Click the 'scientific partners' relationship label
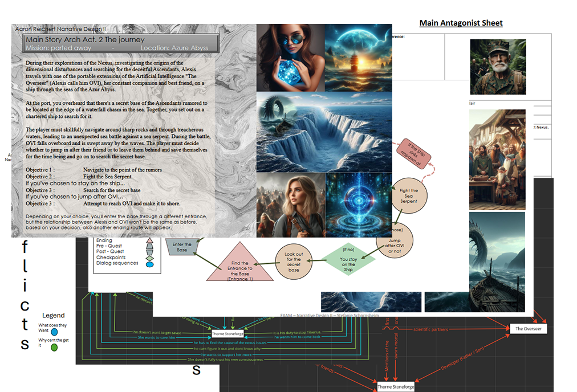This screenshot has width=577, height=392. [430, 329]
